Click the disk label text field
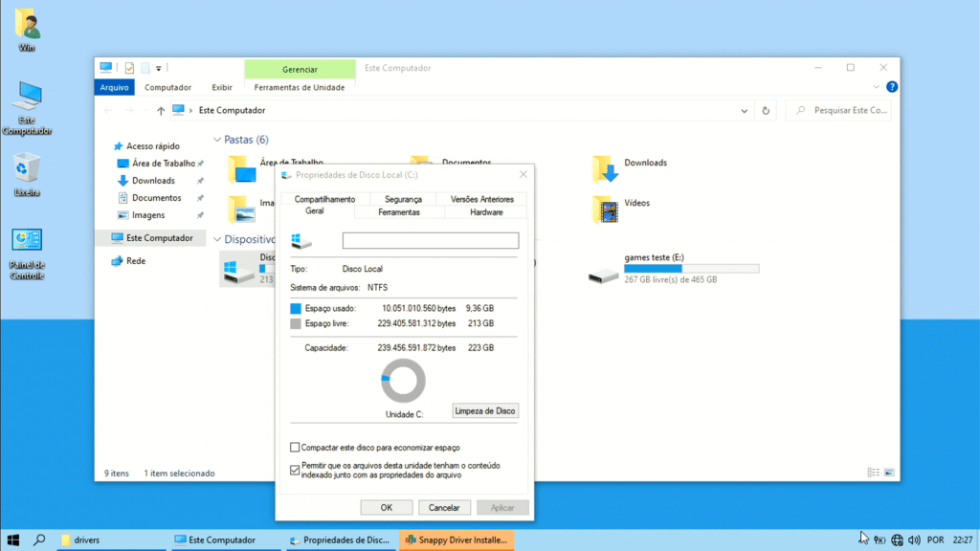980x551 pixels. point(430,240)
